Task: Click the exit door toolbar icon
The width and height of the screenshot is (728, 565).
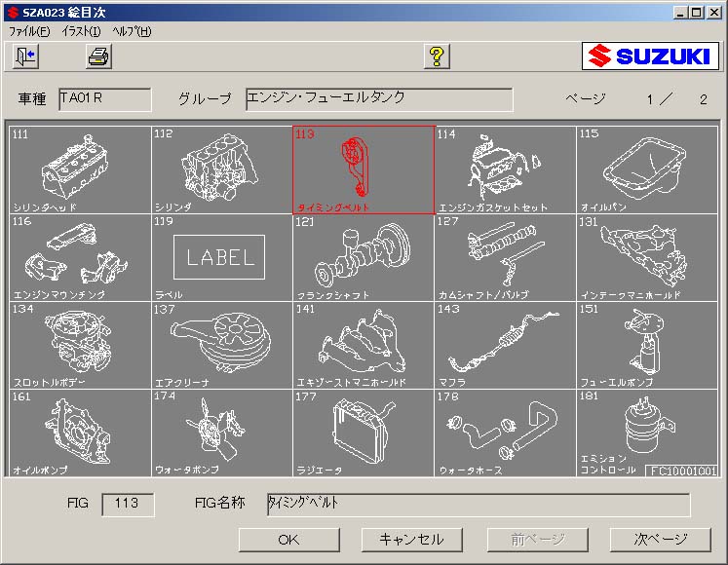Action: [25, 56]
